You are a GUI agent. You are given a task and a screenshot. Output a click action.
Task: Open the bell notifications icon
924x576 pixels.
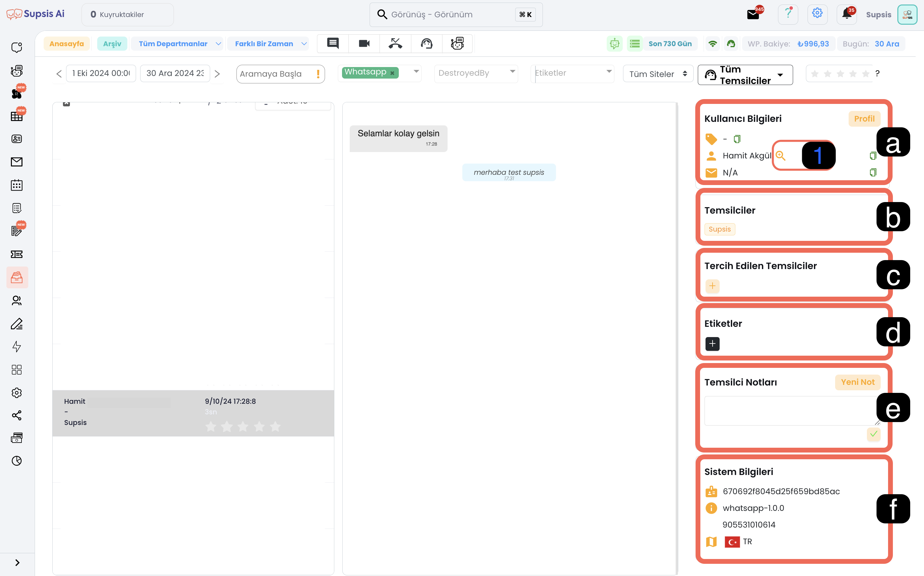click(847, 14)
